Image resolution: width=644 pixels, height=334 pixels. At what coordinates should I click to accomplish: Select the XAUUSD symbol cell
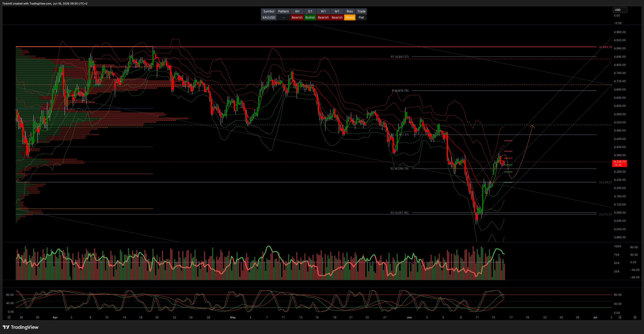[x=269, y=17]
